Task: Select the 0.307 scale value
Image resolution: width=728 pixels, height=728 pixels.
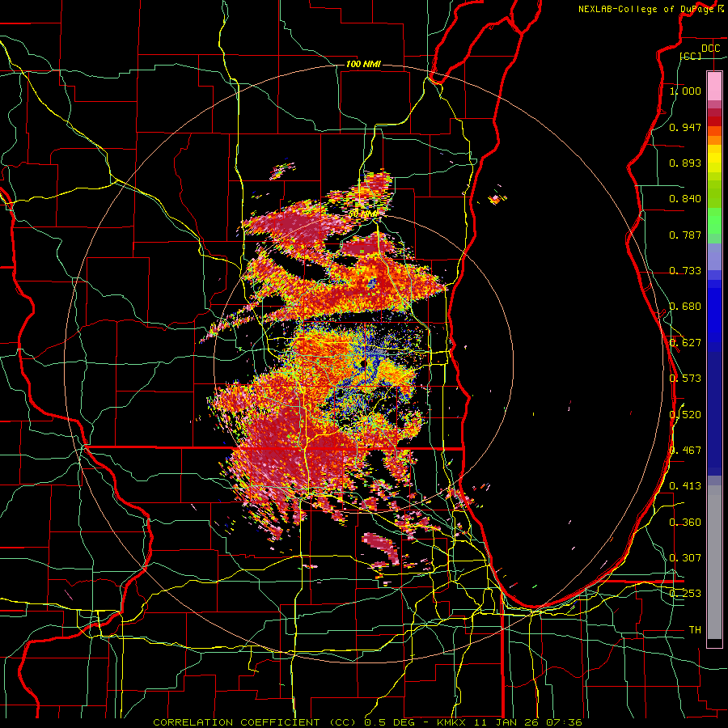Action: pos(685,558)
